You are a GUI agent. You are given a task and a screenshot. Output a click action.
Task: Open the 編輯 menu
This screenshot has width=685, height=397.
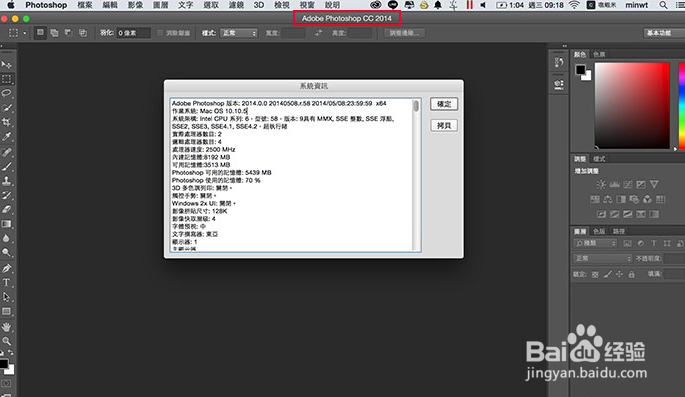[x=110, y=5]
